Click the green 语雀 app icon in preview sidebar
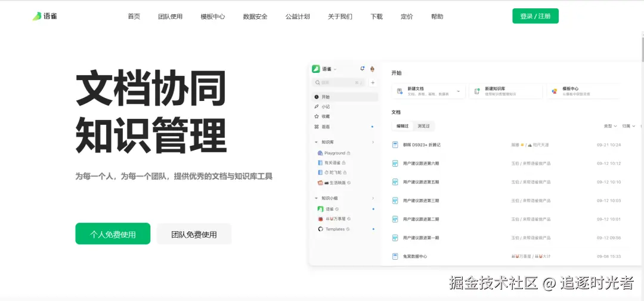This screenshot has width=644, height=301. (x=316, y=69)
